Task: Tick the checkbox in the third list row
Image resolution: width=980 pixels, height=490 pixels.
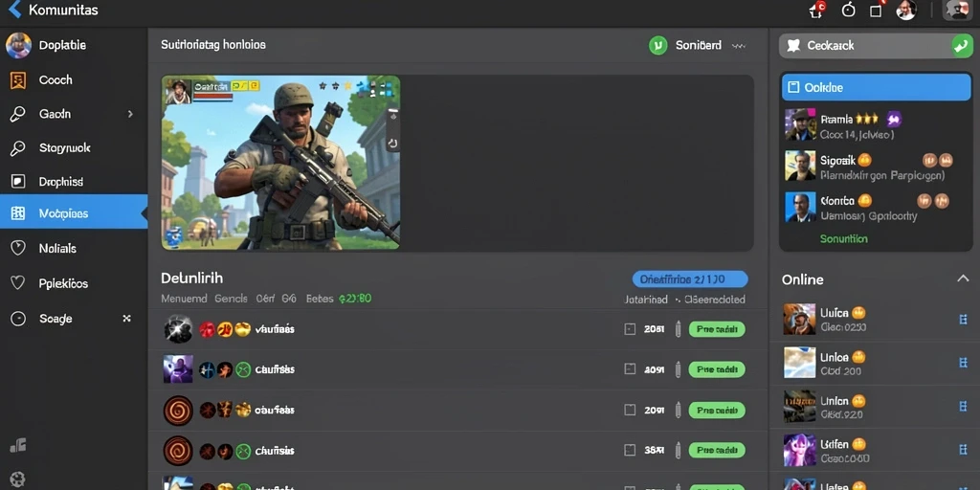Action: [x=630, y=410]
